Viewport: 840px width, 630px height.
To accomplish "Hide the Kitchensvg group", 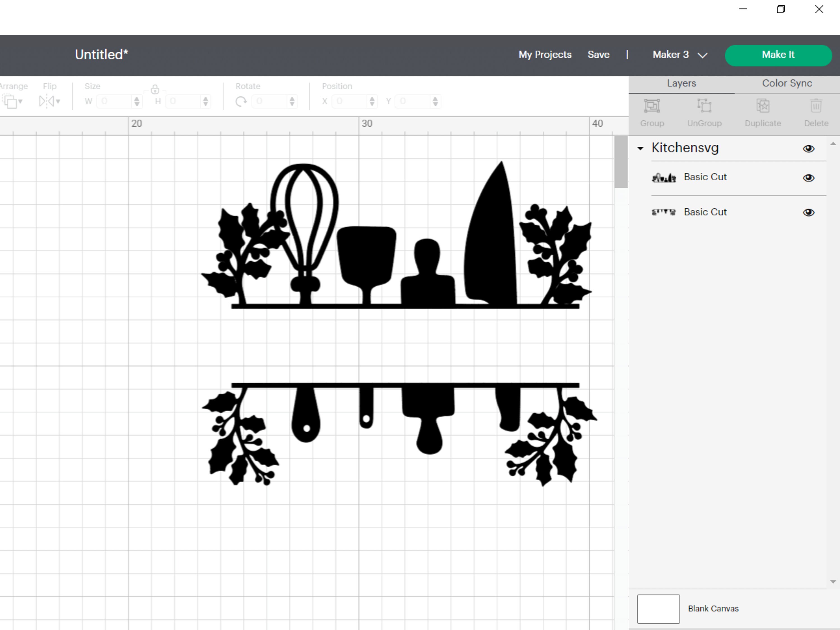I will pos(809,148).
